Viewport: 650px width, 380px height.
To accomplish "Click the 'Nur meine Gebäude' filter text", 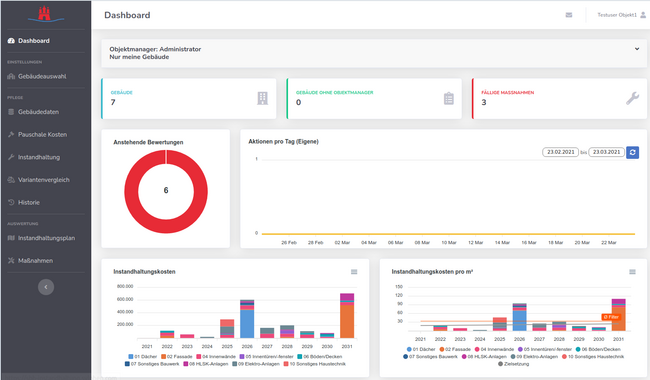I will [139, 57].
